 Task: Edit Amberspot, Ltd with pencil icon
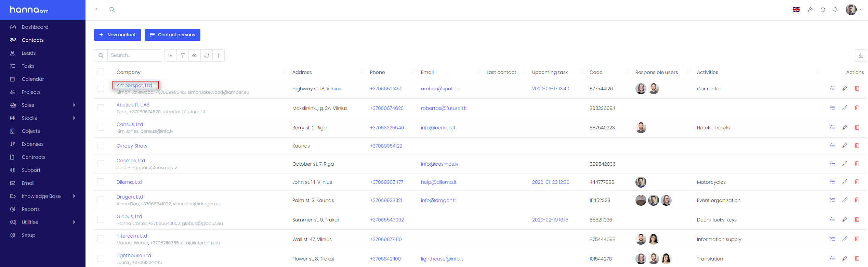click(845, 88)
